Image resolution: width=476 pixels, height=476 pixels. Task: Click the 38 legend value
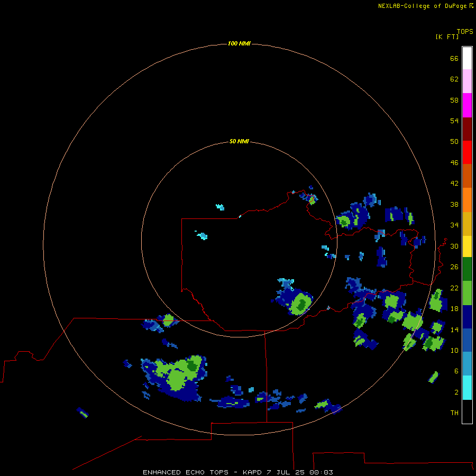coord(454,205)
